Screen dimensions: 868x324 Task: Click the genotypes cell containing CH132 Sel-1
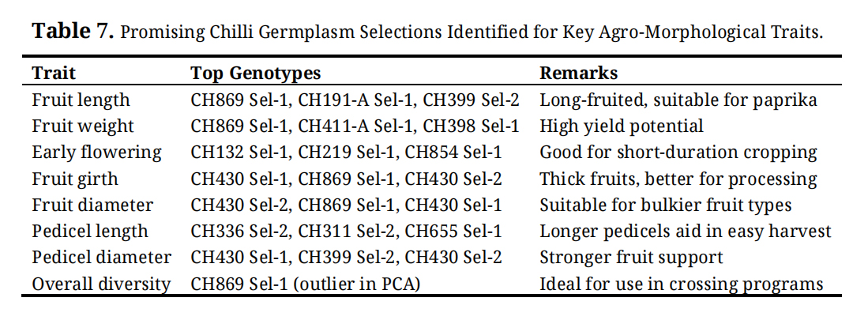pyautogui.click(x=346, y=153)
